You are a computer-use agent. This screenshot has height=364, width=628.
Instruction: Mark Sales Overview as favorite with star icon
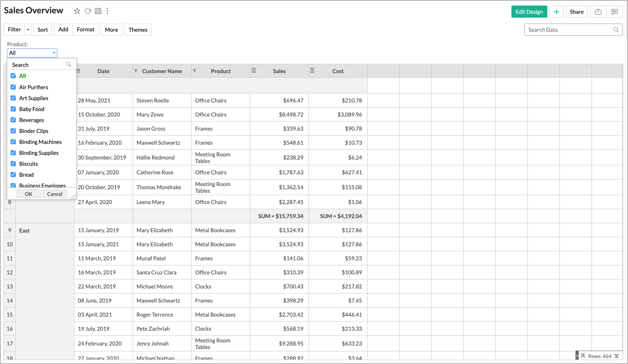click(x=77, y=11)
